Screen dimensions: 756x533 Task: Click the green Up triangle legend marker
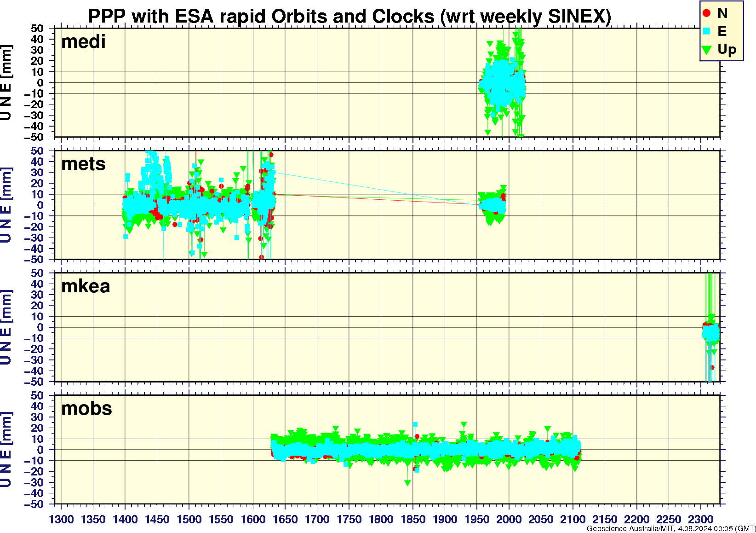(x=707, y=50)
